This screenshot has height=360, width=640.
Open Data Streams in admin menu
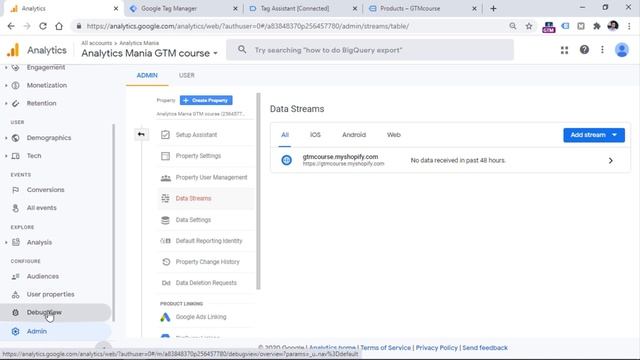(x=205, y=198)
